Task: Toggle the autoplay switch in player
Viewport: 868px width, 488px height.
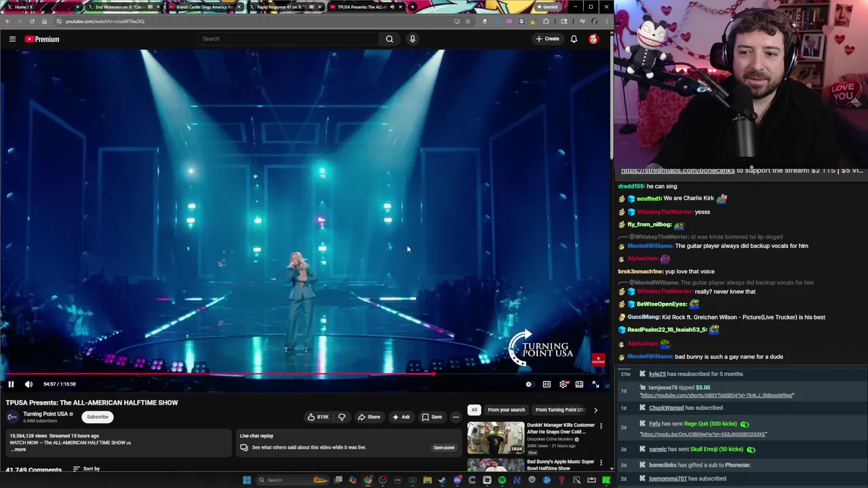Action: (x=529, y=384)
